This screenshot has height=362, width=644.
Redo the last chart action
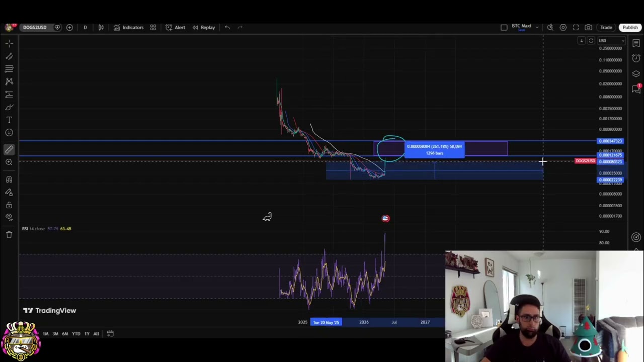point(240,27)
